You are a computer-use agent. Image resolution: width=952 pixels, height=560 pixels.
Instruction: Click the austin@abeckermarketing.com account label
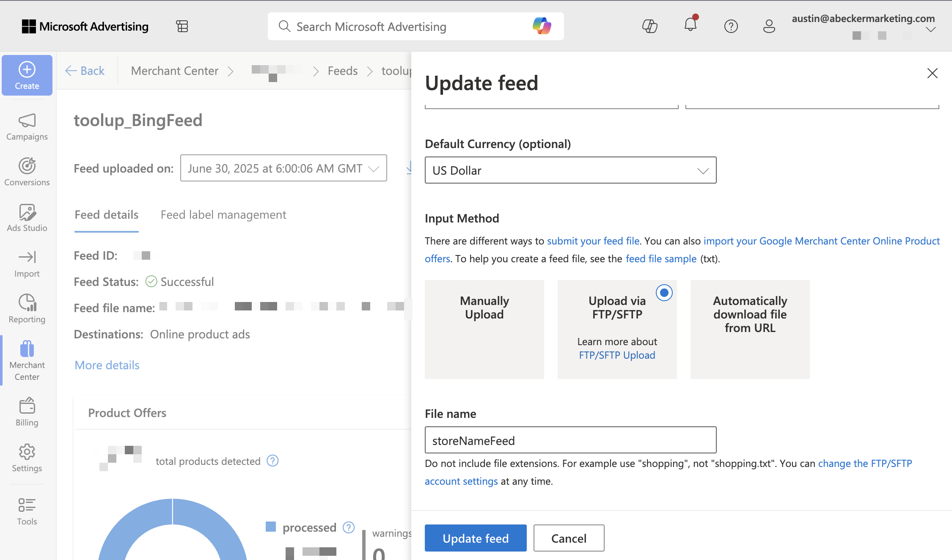863,19
